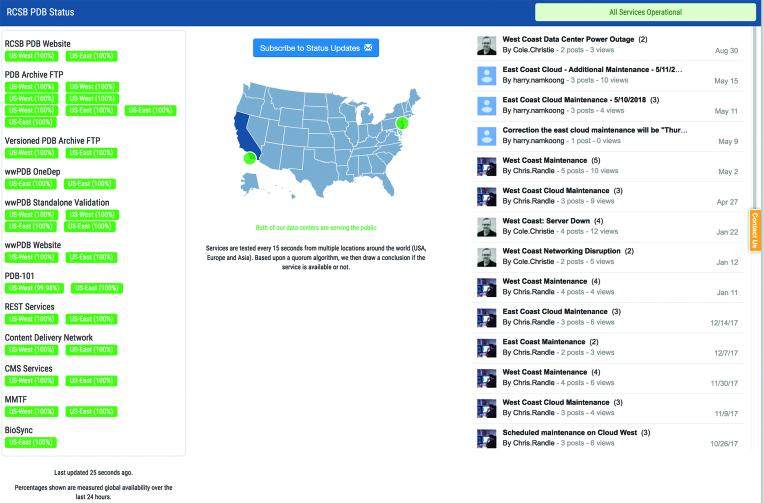Open the Contact Us side tab

[x=754, y=230]
